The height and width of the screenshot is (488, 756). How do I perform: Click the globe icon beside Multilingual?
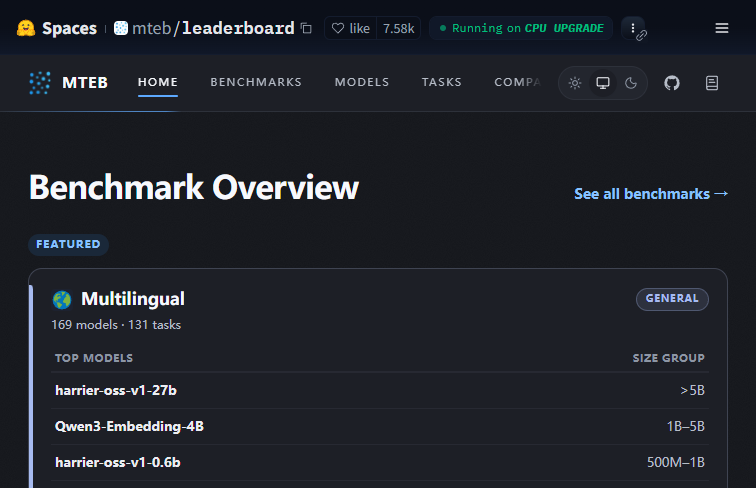point(62,300)
